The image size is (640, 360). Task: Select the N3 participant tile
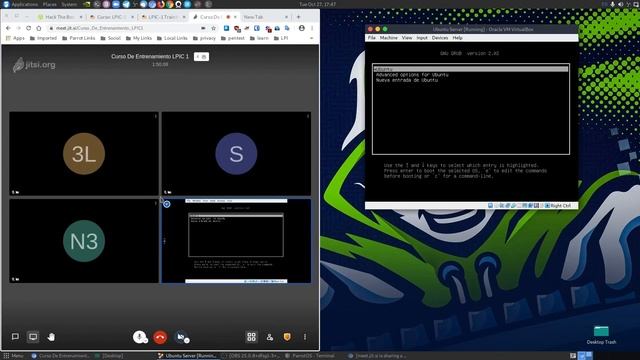pyautogui.click(x=84, y=241)
